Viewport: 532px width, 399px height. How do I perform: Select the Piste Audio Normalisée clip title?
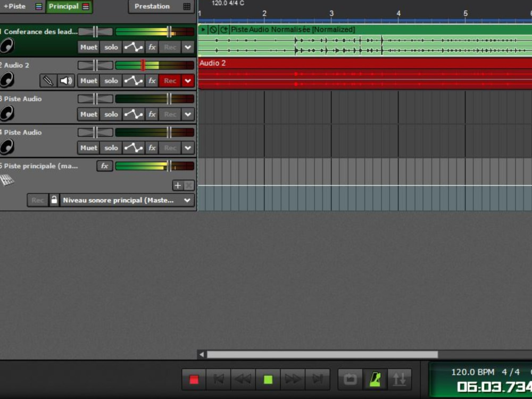click(x=293, y=29)
